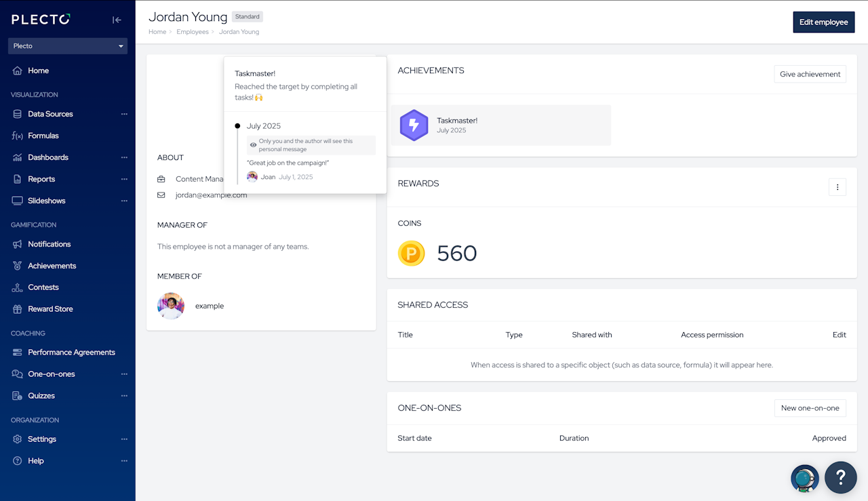Image resolution: width=868 pixels, height=501 pixels.
Task: Expand Data Sources options ellipsis
Action: coord(124,114)
